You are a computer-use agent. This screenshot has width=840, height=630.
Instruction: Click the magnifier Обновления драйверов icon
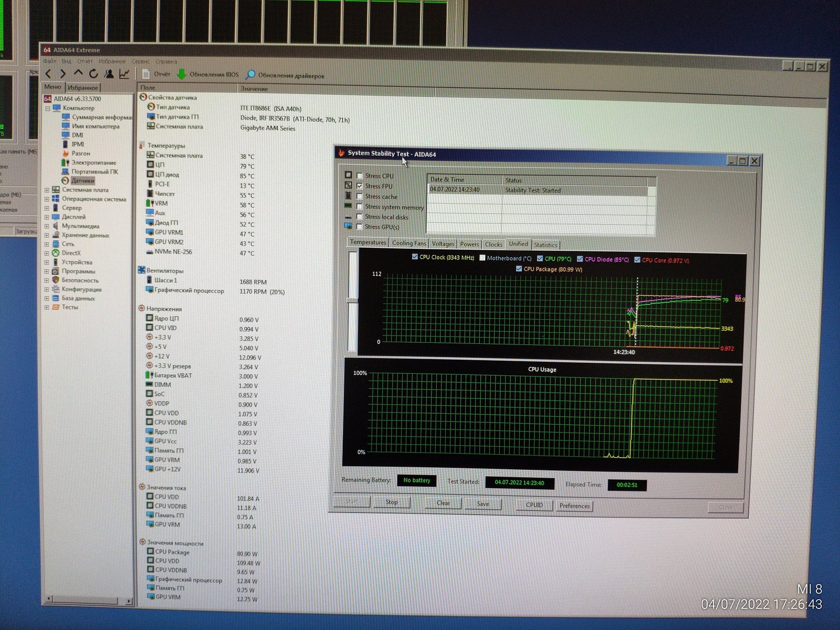(x=250, y=75)
